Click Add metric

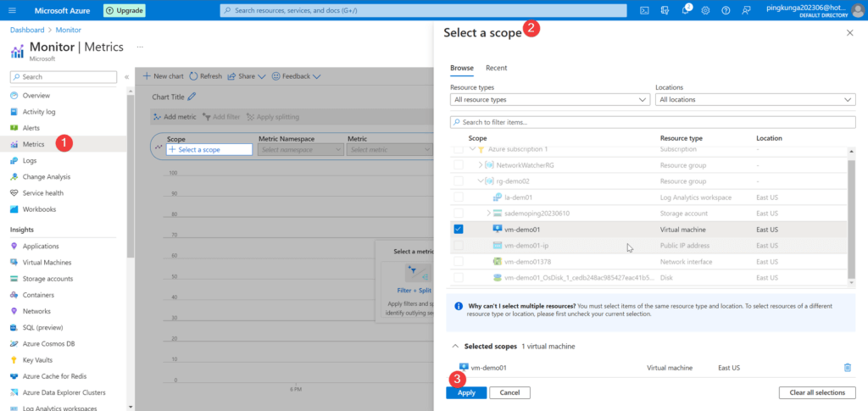[175, 117]
